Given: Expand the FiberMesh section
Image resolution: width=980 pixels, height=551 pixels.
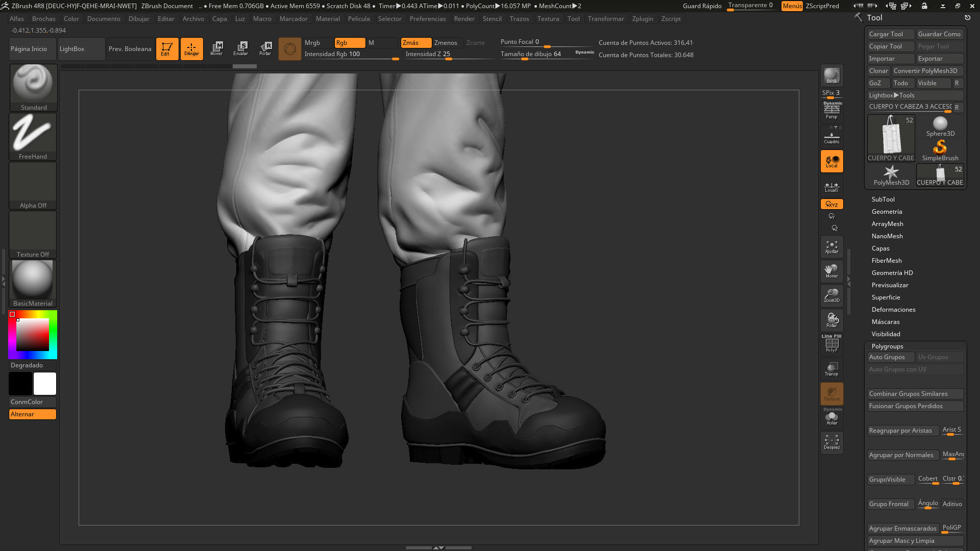Looking at the screenshot, I should (887, 261).
